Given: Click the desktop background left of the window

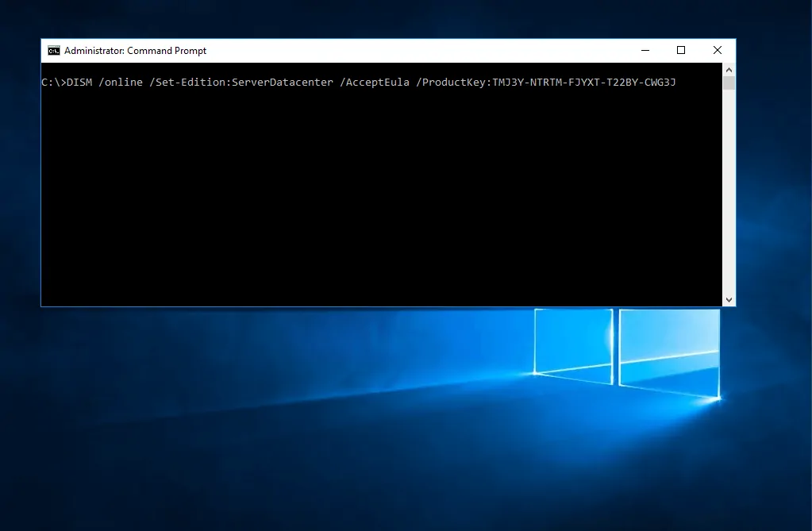Looking at the screenshot, I should (20, 238).
